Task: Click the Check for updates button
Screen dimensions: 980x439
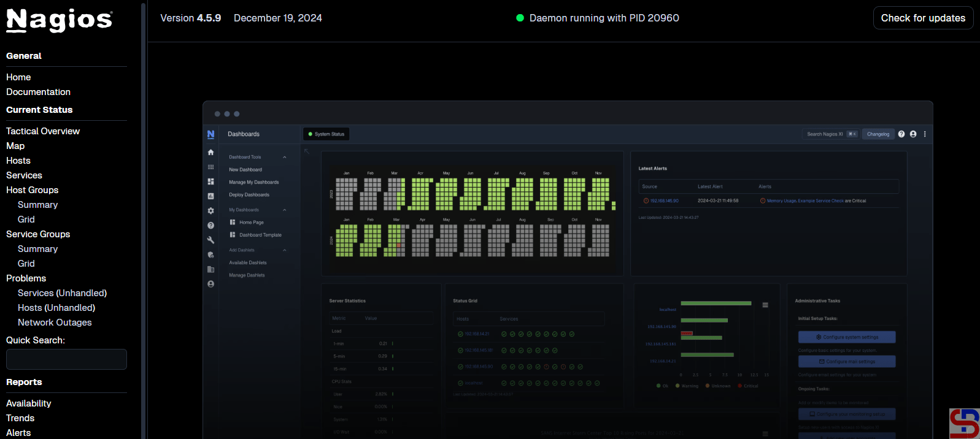Action: pos(923,18)
